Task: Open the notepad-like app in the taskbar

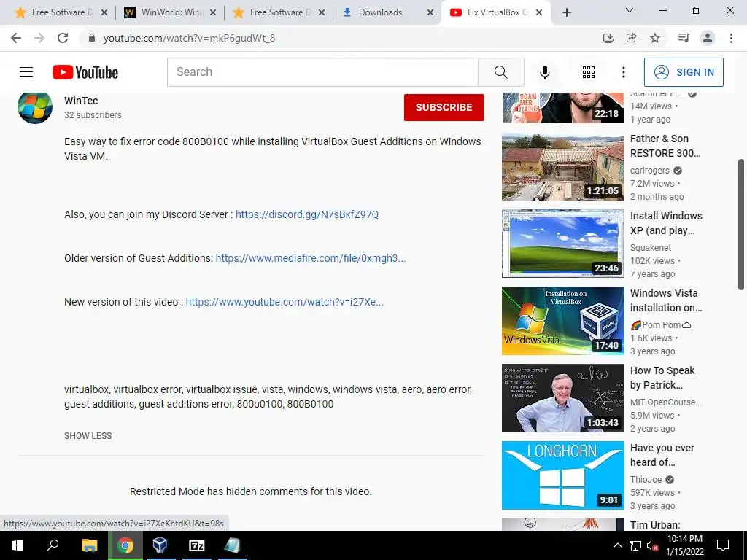Action: pyautogui.click(x=232, y=545)
